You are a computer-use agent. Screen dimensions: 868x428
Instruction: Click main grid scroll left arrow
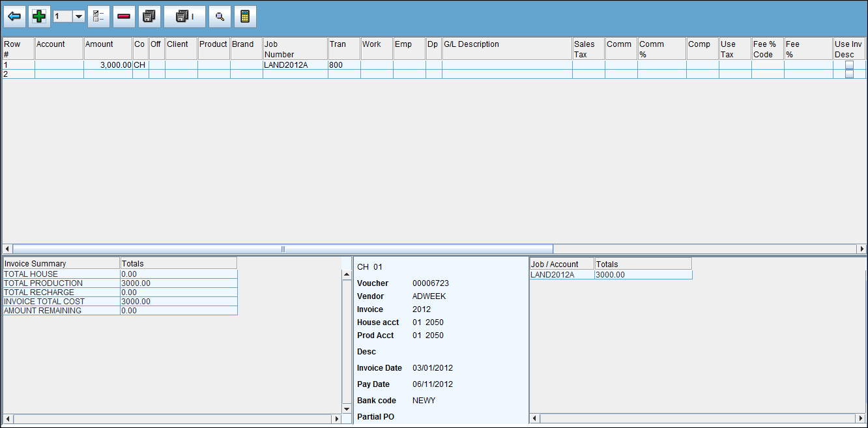[7, 249]
